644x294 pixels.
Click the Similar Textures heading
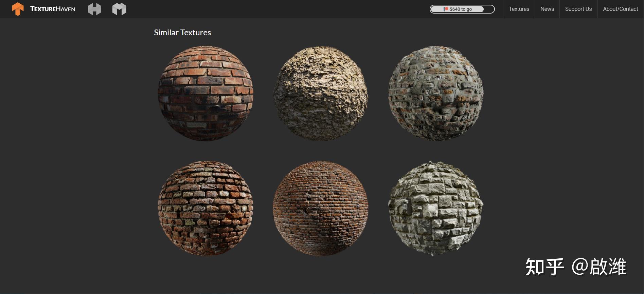pyautogui.click(x=182, y=33)
